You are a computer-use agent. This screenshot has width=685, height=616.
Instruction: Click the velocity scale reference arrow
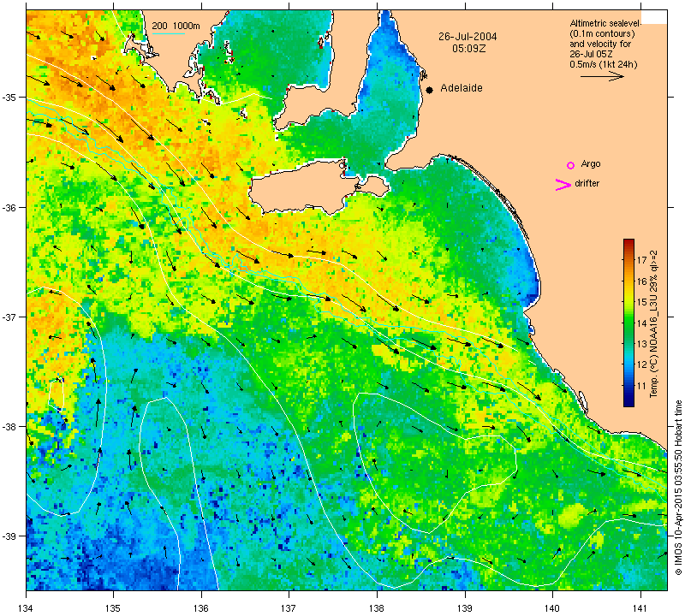(602, 76)
